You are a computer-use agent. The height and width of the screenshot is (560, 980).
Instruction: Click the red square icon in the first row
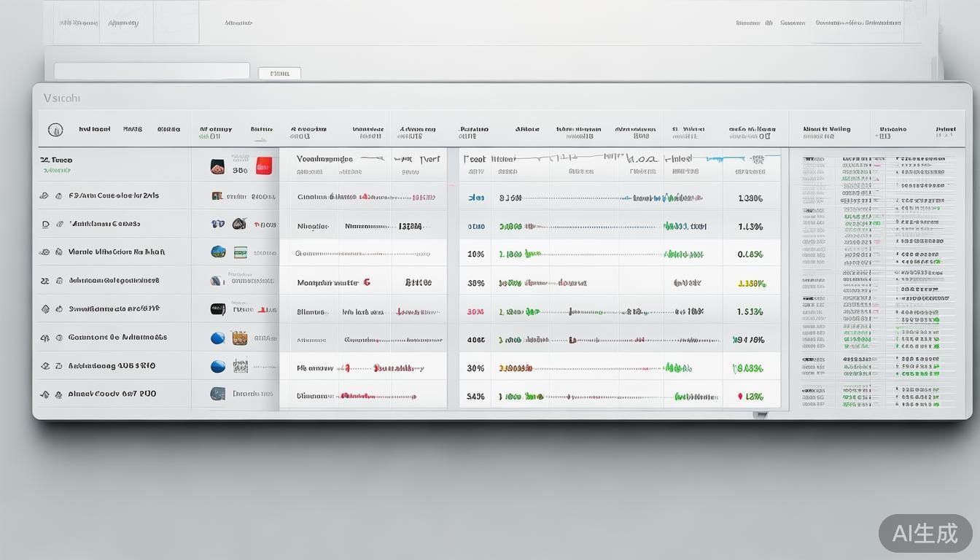[x=263, y=166]
